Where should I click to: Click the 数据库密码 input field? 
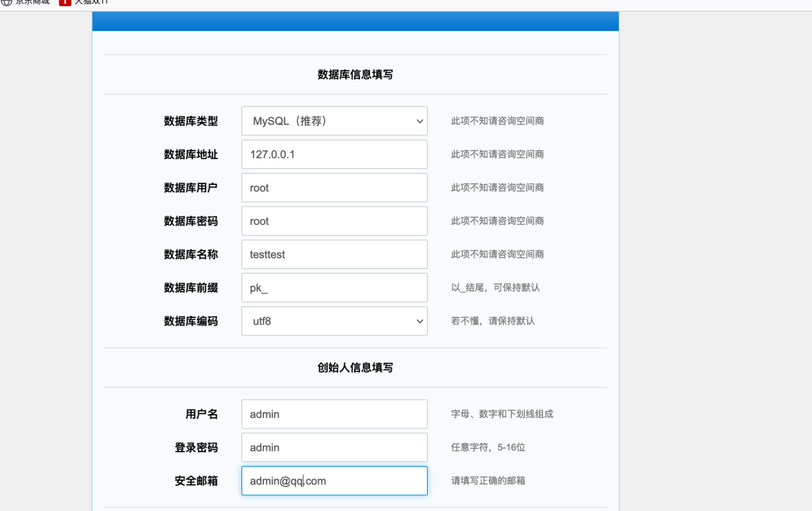pos(334,221)
